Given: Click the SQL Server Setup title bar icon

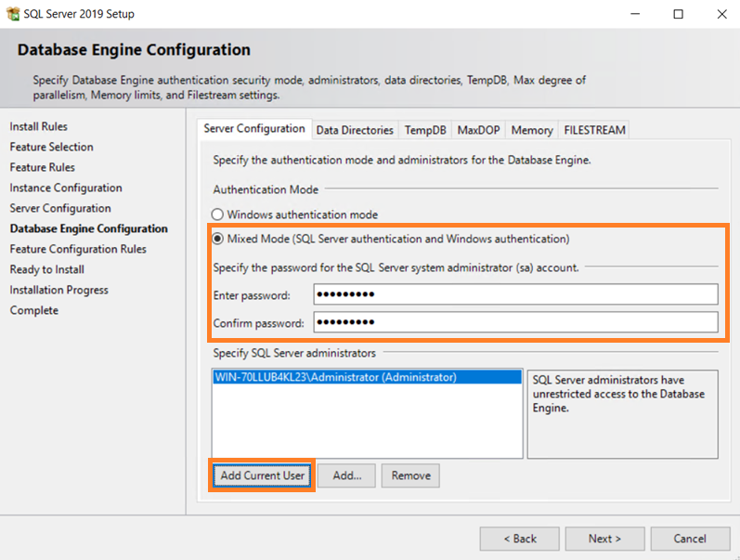Looking at the screenshot, I should (x=13, y=14).
